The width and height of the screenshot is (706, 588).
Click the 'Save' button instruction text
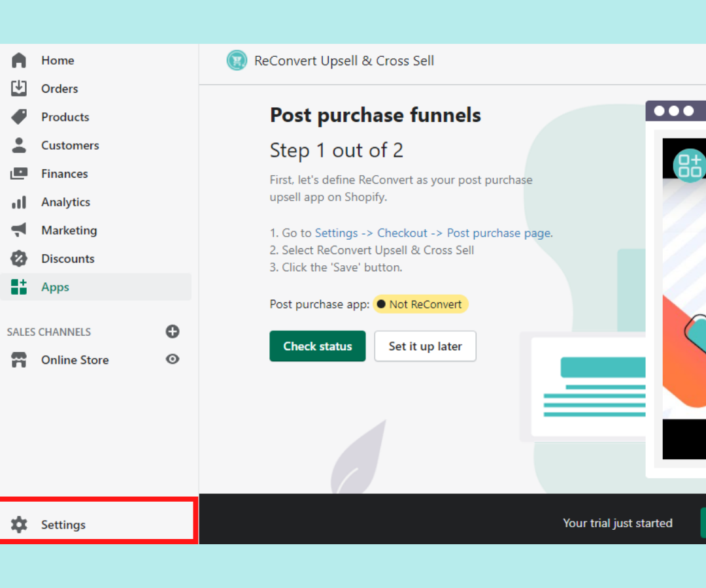point(336,267)
